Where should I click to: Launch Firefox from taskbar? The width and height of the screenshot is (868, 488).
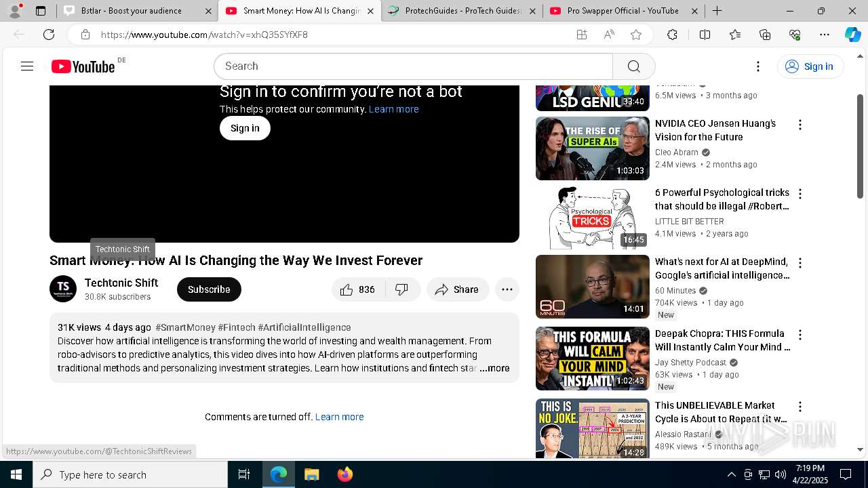(345, 474)
